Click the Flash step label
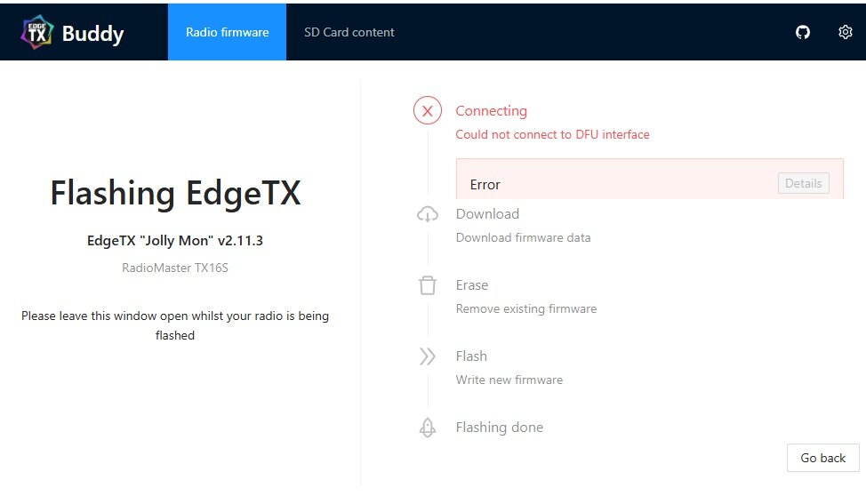This screenshot has height=504, width=866. point(471,356)
